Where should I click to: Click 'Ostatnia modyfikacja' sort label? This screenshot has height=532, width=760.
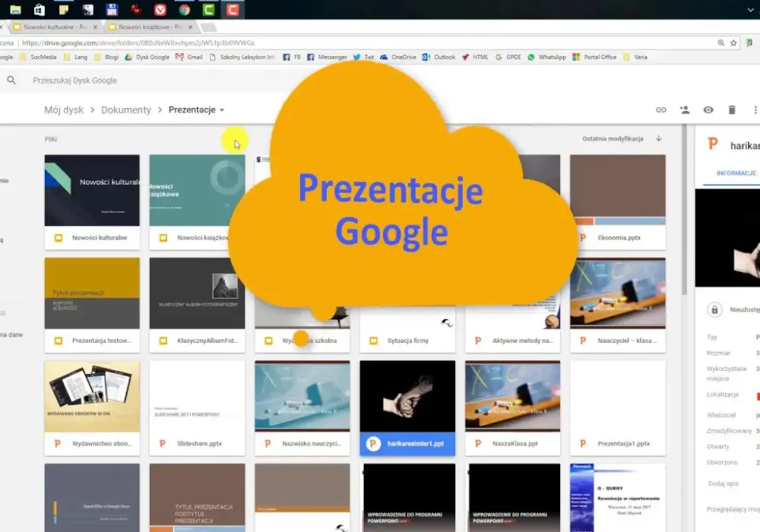[613, 138]
